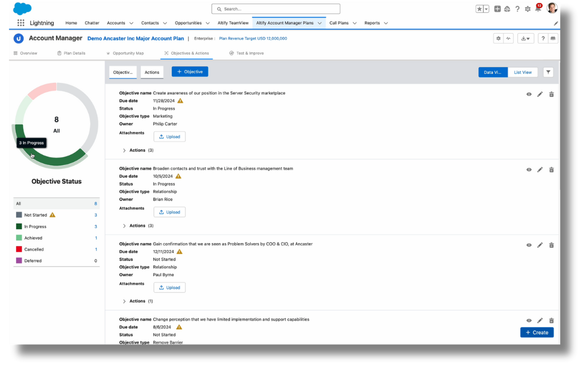
Task: Open the user profile avatar
Action: (552, 8)
